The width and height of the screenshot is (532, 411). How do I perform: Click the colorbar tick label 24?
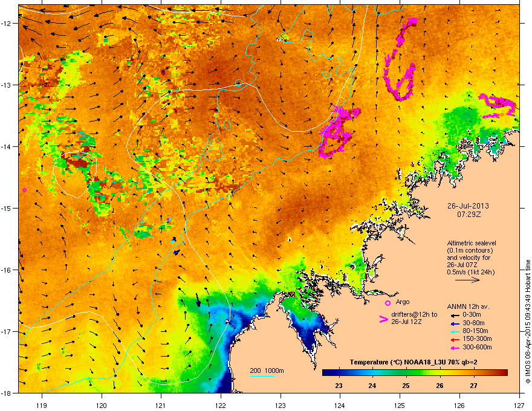coord(372,386)
